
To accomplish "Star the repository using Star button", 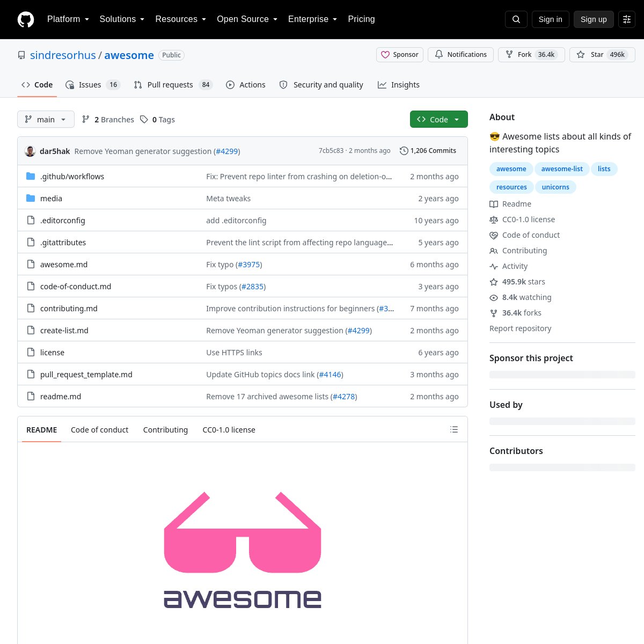I will pyautogui.click(x=602, y=55).
